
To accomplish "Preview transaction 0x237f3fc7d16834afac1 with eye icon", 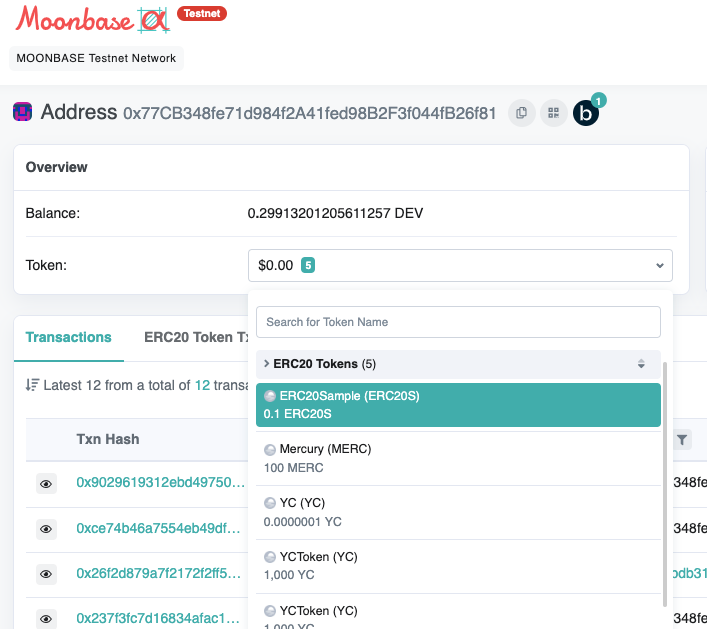I will point(46,619).
